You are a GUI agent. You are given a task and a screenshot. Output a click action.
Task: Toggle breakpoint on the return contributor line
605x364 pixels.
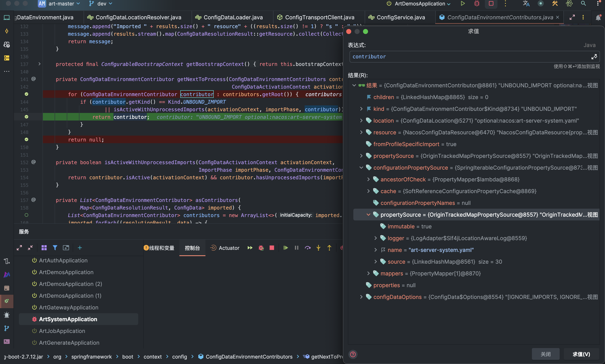26,117
